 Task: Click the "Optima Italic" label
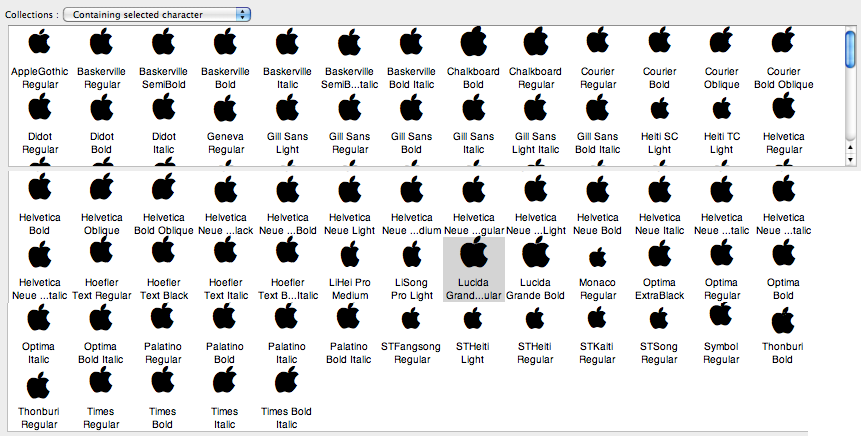(x=38, y=353)
